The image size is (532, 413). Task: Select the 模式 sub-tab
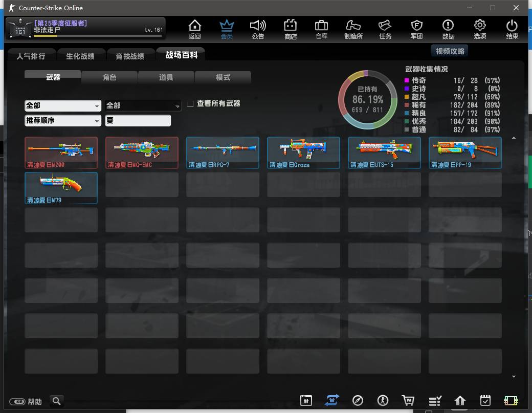click(223, 77)
